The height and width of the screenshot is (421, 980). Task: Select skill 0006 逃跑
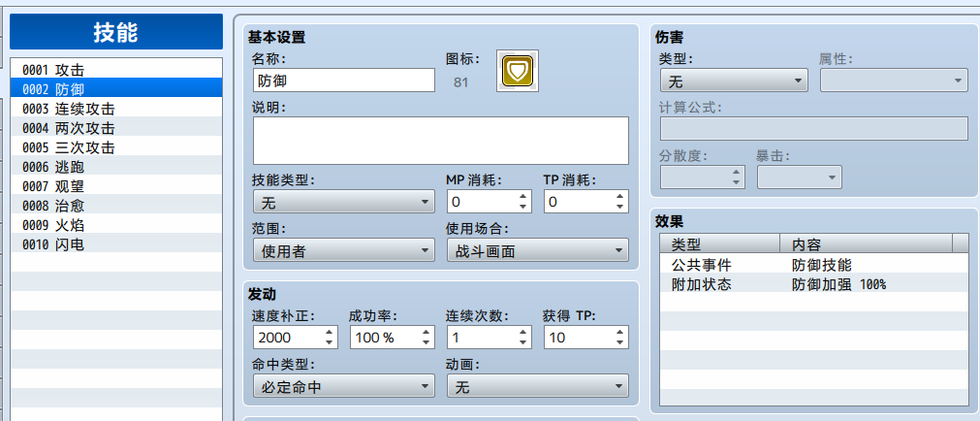pyautogui.click(x=116, y=167)
